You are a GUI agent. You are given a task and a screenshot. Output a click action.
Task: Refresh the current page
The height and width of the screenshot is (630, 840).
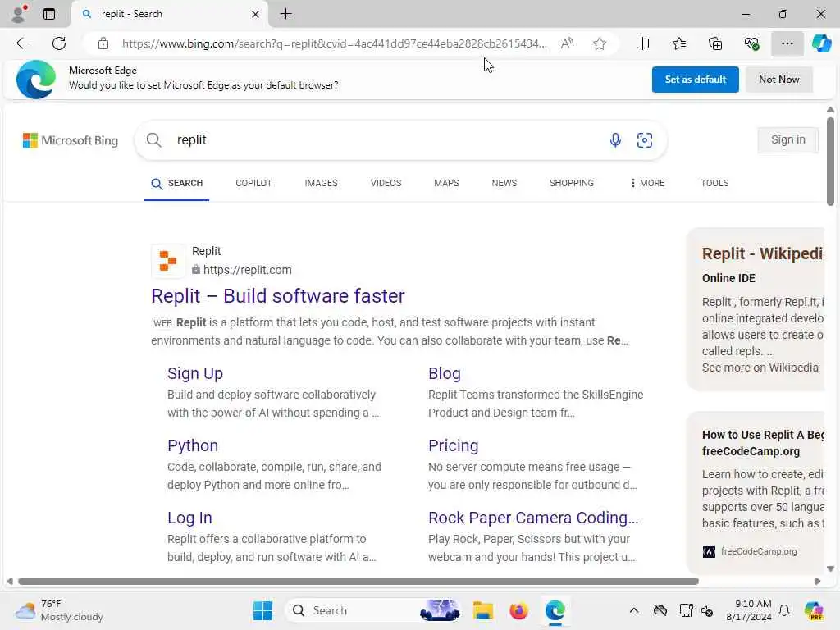coord(59,43)
